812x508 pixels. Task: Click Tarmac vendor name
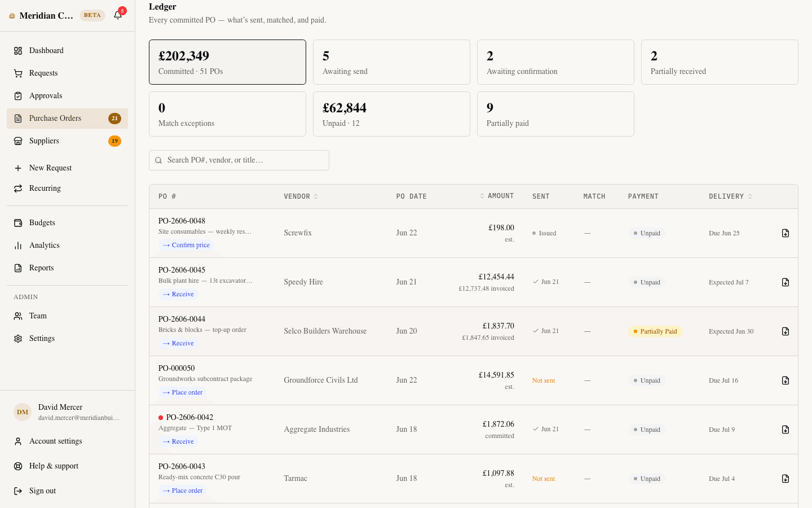tap(295, 479)
